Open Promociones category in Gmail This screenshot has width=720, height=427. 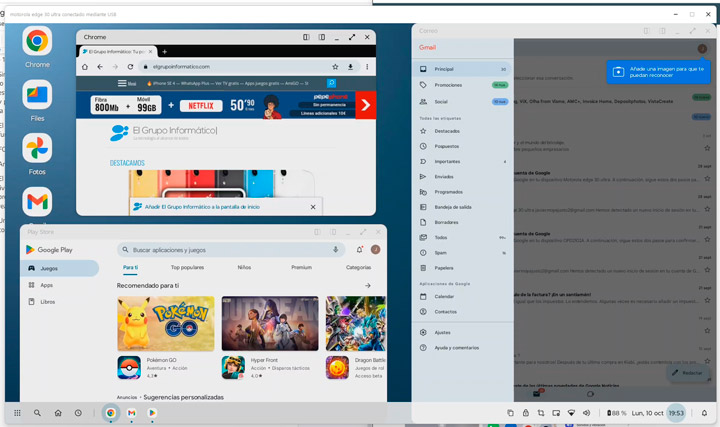coord(463,85)
